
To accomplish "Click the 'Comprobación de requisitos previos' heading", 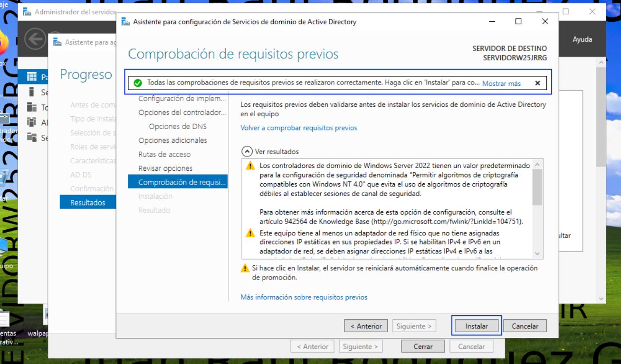I will click(x=233, y=54).
